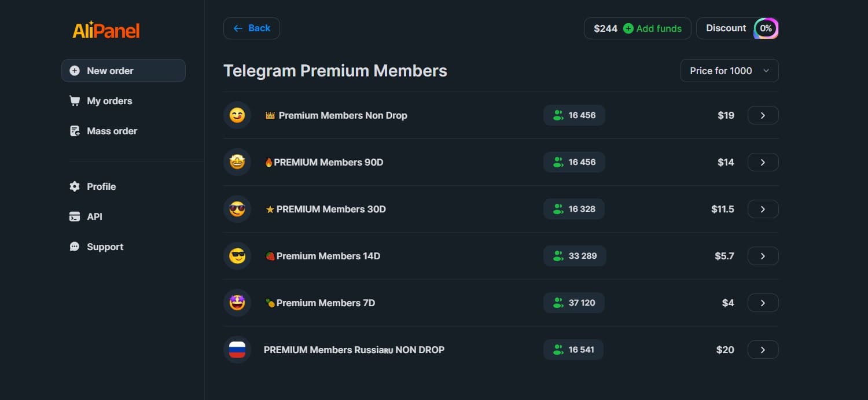
Task: Click the Back button
Action: 251,28
